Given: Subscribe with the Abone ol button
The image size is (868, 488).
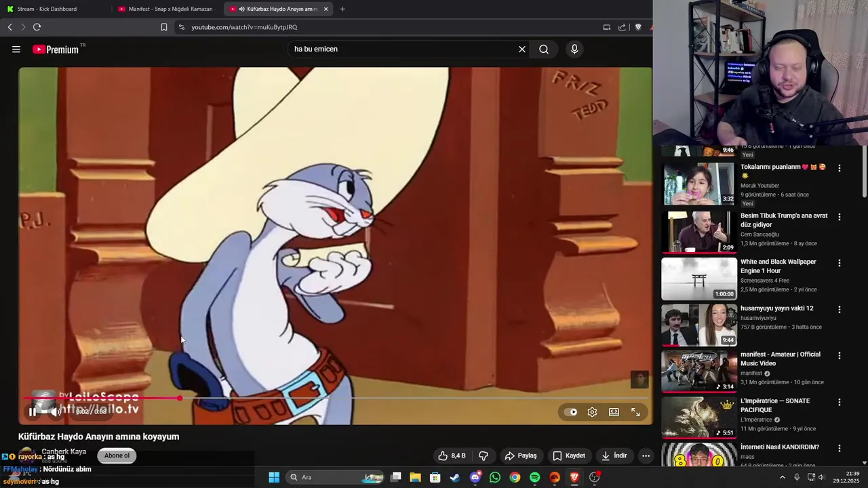Looking at the screenshot, I should point(117,455).
